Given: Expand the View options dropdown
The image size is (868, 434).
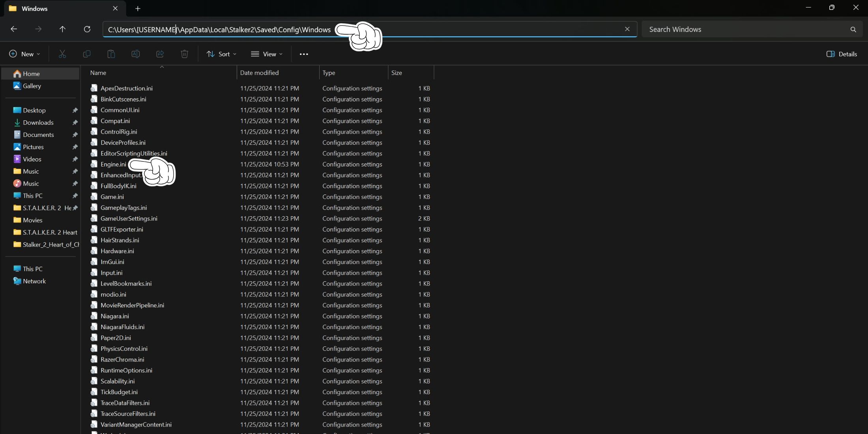Looking at the screenshot, I should pyautogui.click(x=267, y=54).
